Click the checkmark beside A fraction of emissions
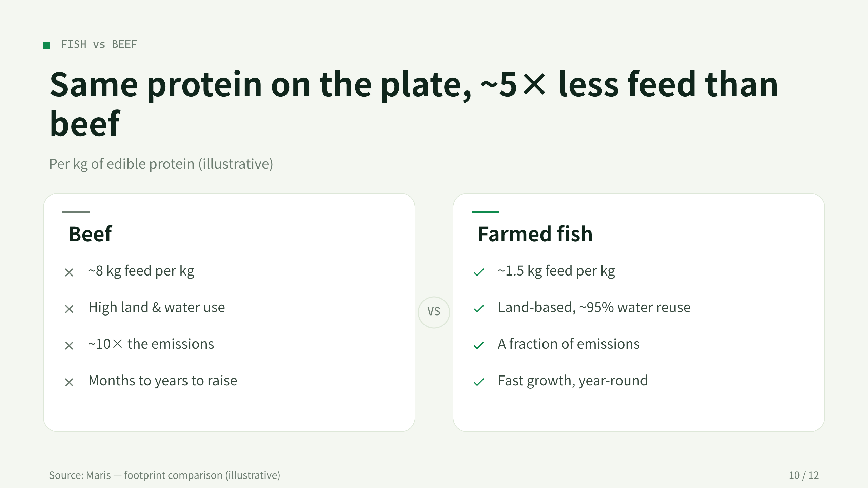Viewport: 868px width, 488px height. (x=479, y=345)
